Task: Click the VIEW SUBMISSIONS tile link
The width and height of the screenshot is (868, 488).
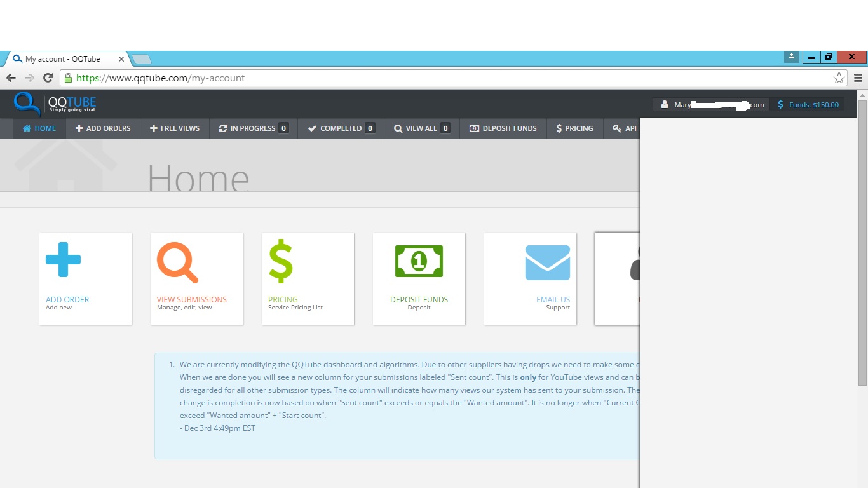Action: (192, 299)
